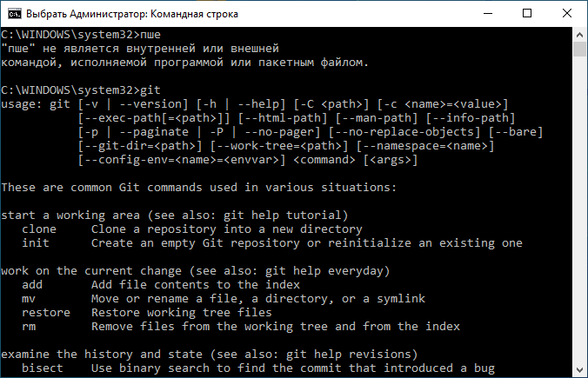
Task: Click the window title text "Командная строка"
Action: (x=194, y=14)
